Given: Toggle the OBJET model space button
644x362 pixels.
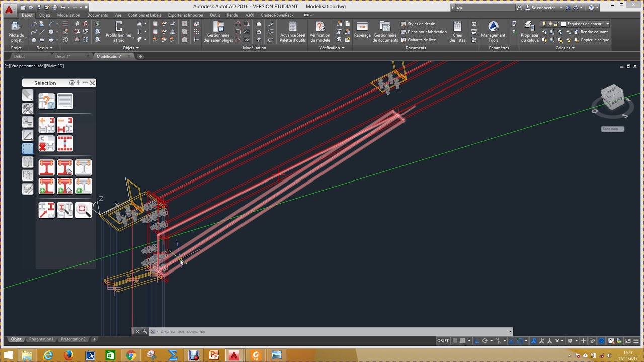Looking at the screenshot, I should coord(443,340).
